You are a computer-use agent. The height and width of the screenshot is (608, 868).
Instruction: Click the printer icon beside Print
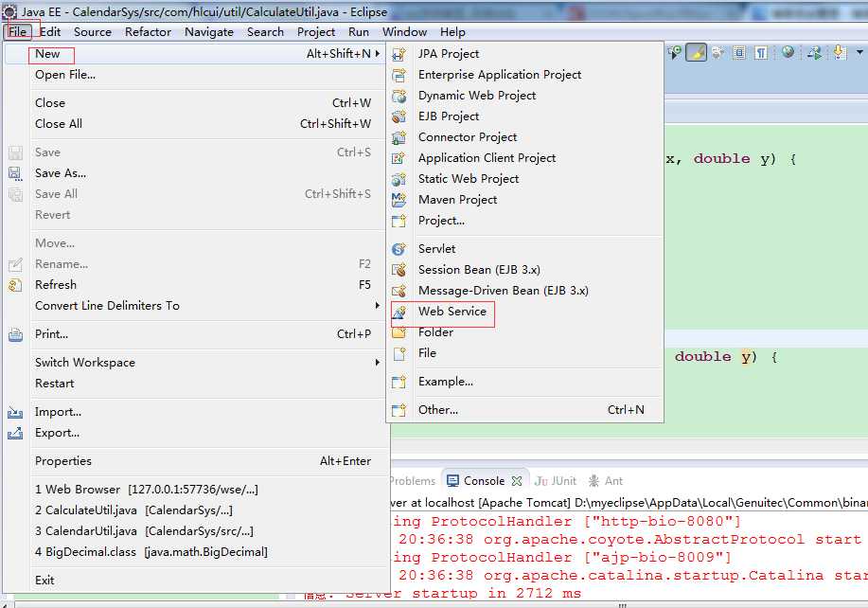[x=15, y=334]
